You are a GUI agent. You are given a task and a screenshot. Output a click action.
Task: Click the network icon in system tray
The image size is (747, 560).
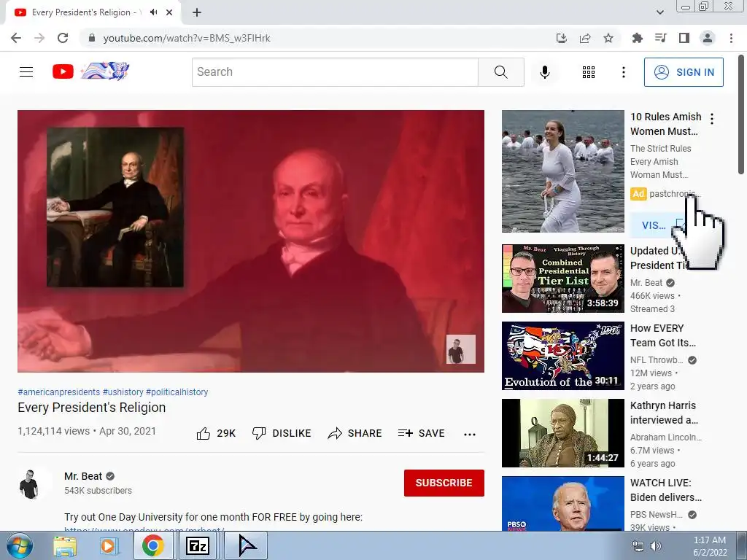(638, 545)
